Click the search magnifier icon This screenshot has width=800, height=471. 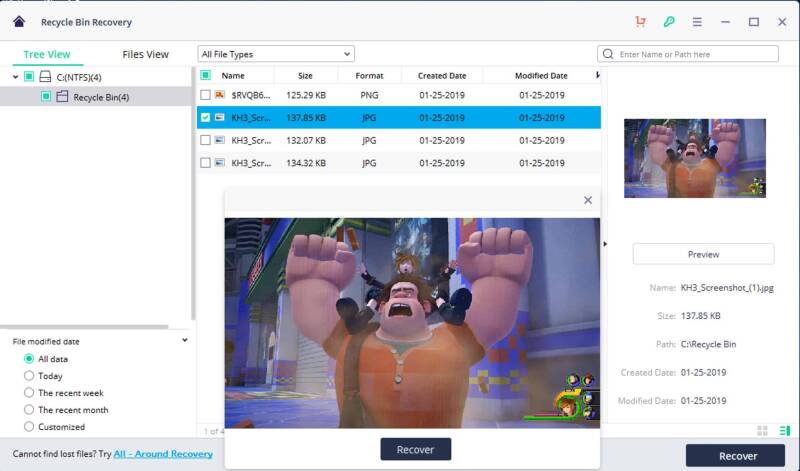(608, 54)
